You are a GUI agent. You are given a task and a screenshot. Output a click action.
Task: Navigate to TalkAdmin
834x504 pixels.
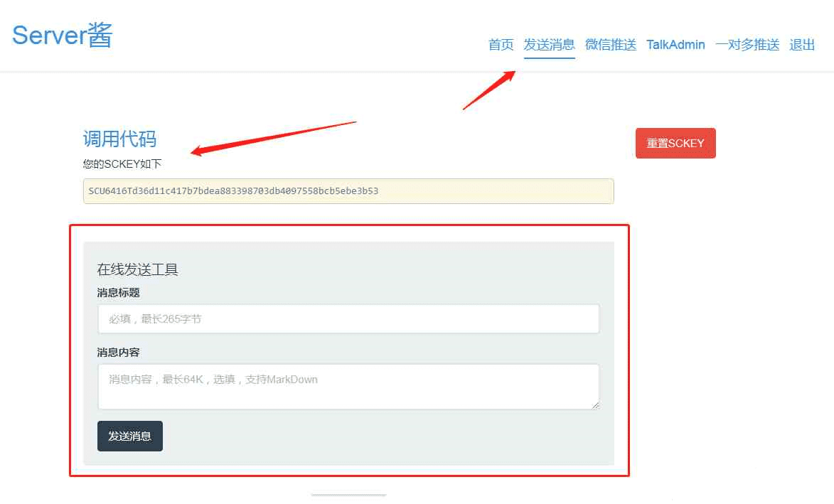pyautogui.click(x=675, y=45)
